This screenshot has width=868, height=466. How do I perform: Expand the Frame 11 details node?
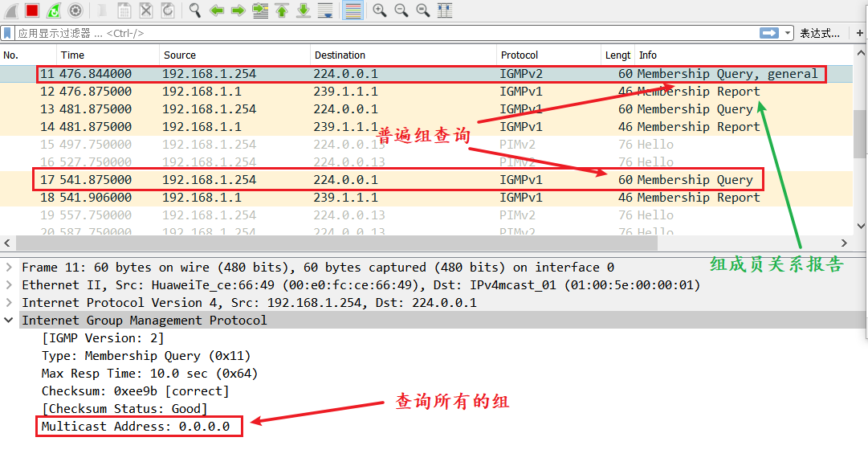click(8, 268)
